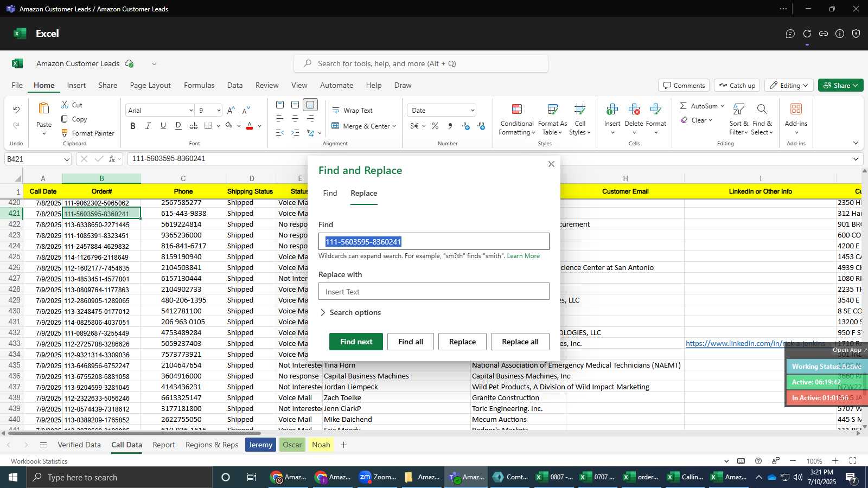Click the Copy command
The width and height of the screenshot is (868, 488).
[x=74, y=119]
